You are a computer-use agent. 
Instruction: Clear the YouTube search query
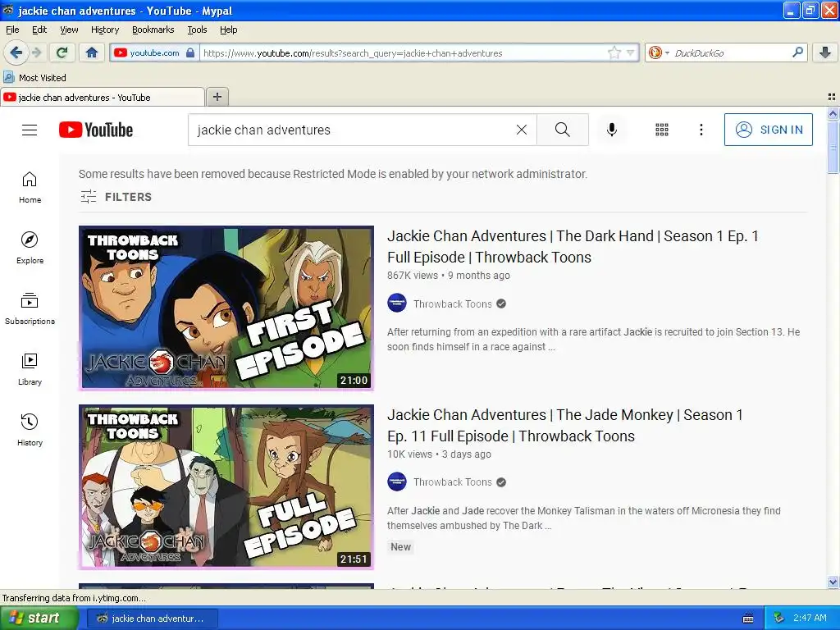point(521,130)
